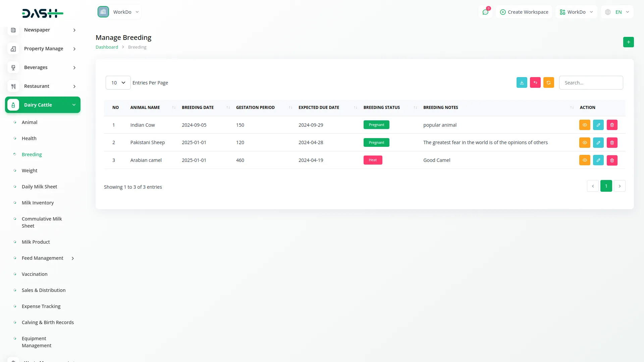View the Pakistani Sheep details with the eye icon
Screen dimensions: 644x362
584,142
